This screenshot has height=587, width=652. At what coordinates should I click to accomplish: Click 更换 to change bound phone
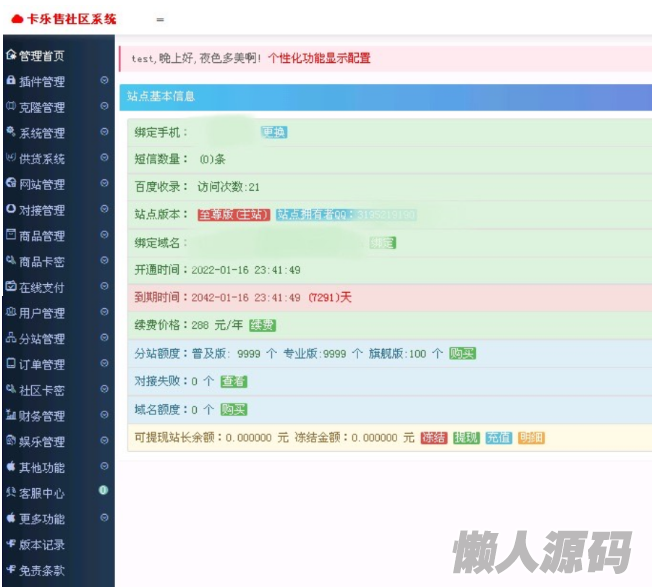click(x=274, y=132)
